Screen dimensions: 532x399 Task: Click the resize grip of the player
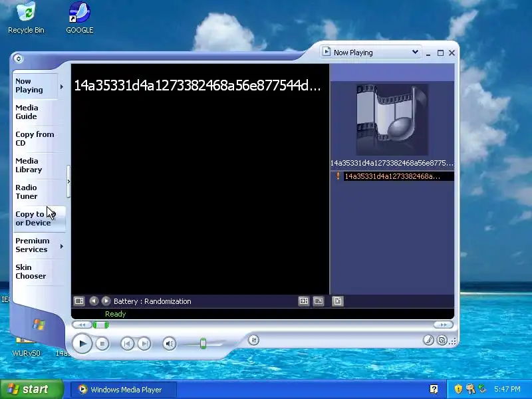[453, 342]
